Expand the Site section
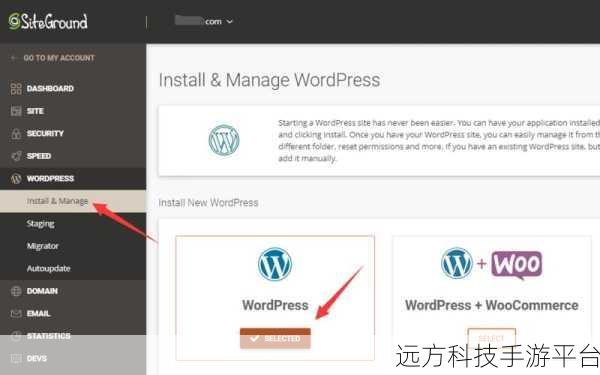600x375 pixels. coord(73,111)
